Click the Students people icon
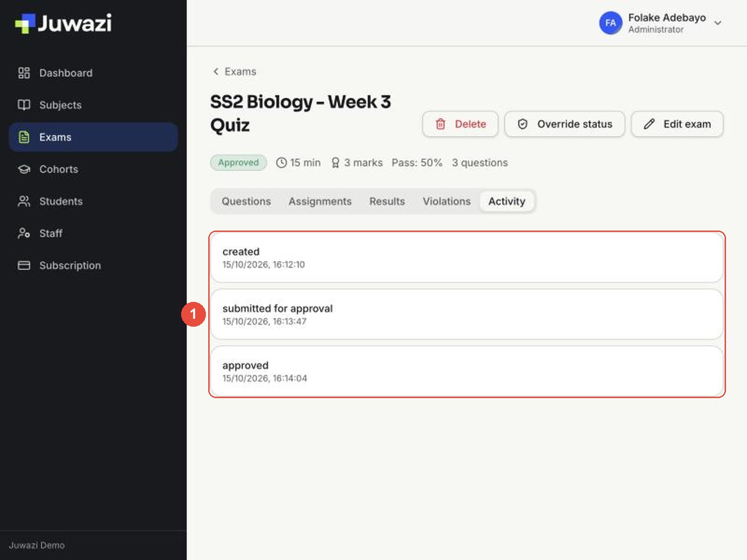Viewport: 747px width, 560px height. click(24, 201)
